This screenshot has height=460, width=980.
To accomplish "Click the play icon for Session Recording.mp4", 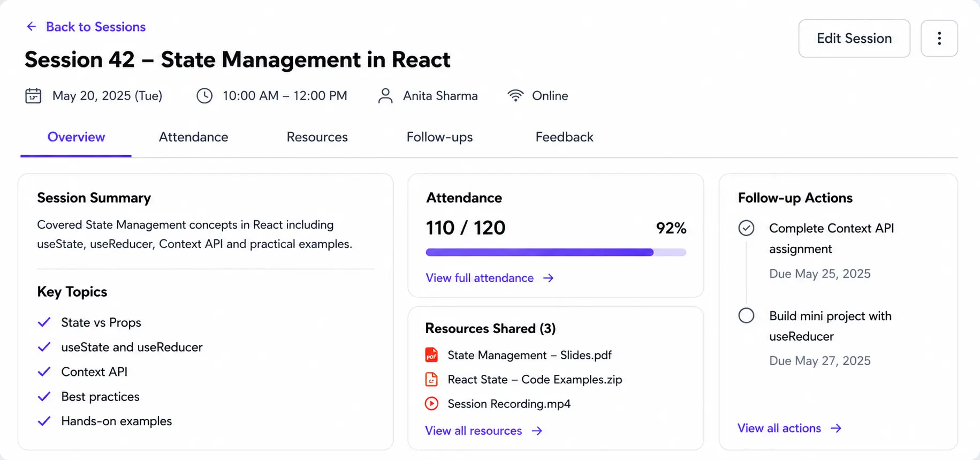I will click(431, 403).
